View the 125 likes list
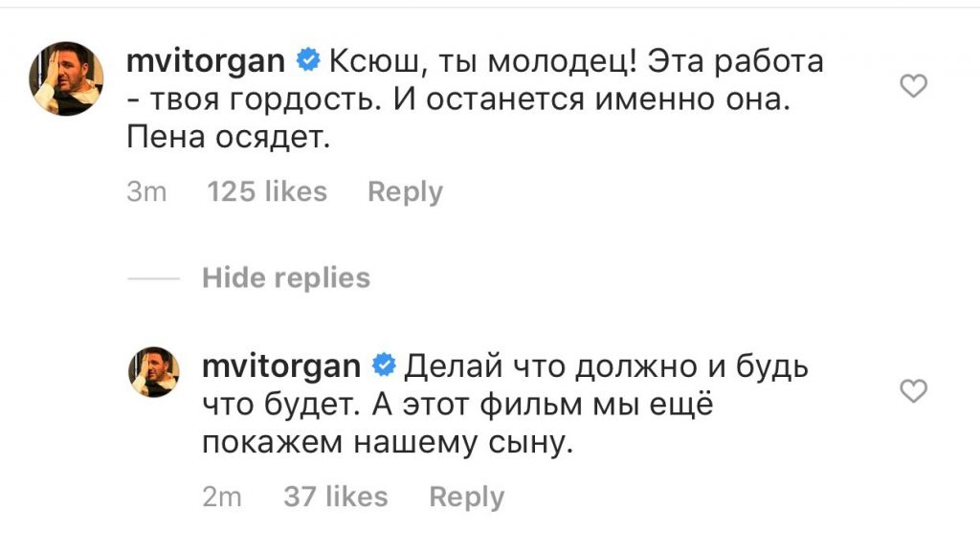The image size is (980, 552). point(267,191)
